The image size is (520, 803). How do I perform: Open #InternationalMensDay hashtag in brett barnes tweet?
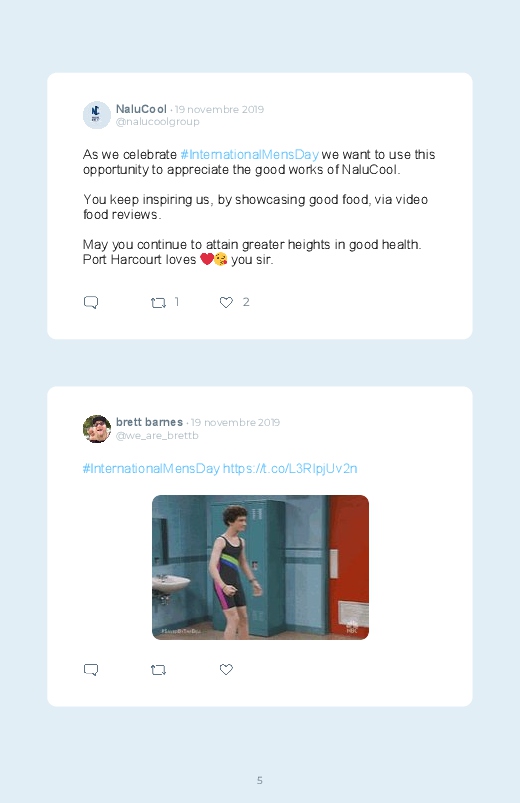151,469
